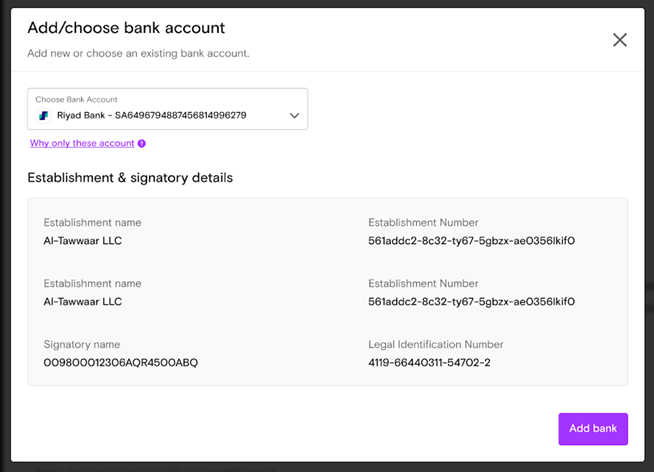Select the first Al-Tawwaar LLC establishment name

pos(83,241)
